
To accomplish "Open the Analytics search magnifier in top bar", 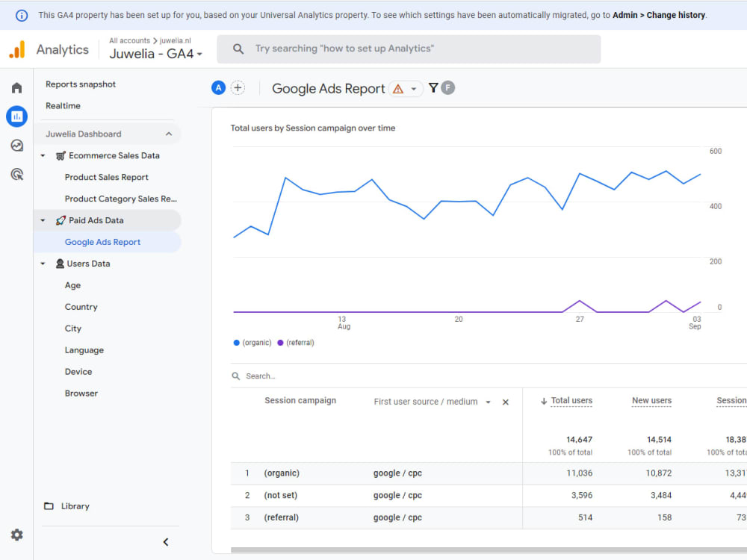I will tap(238, 49).
